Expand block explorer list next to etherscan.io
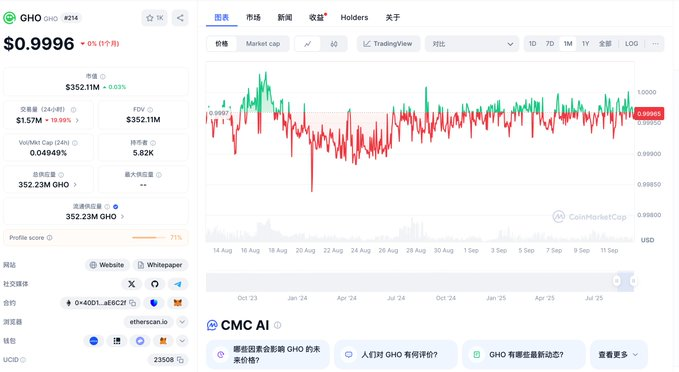Screen dimensions: 679x372 click(x=182, y=322)
